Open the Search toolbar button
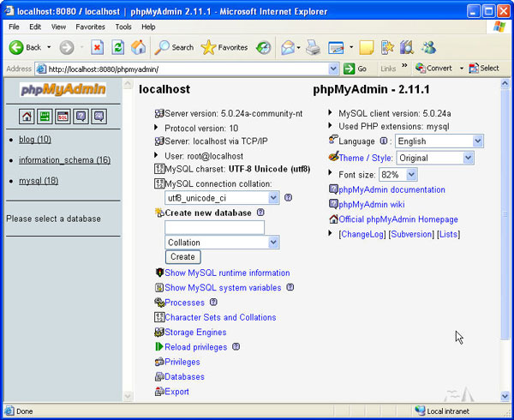The height and width of the screenshot is (420, 514). click(174, 47)
